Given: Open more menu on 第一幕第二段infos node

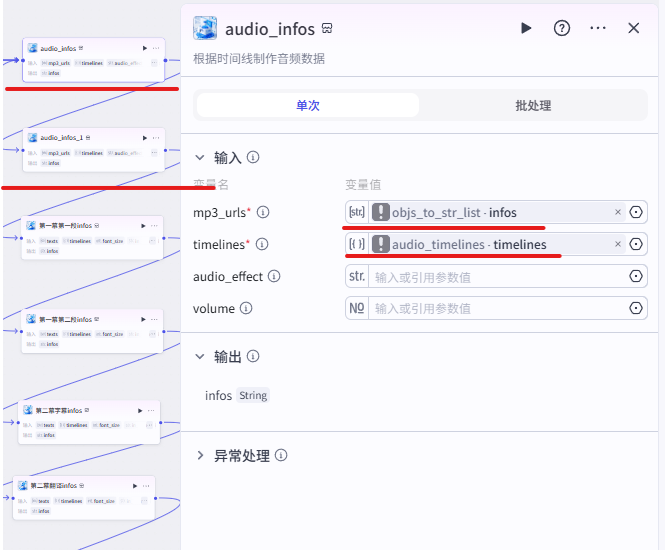Looking at the screenshot, I should [154, 319].
